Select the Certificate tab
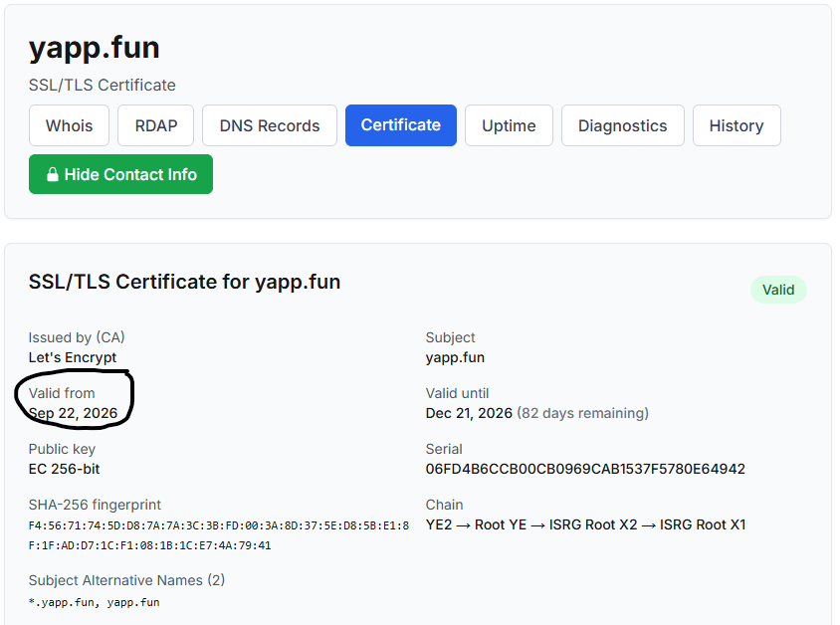This screenshot has width=840, height=625. coord(401,125)
